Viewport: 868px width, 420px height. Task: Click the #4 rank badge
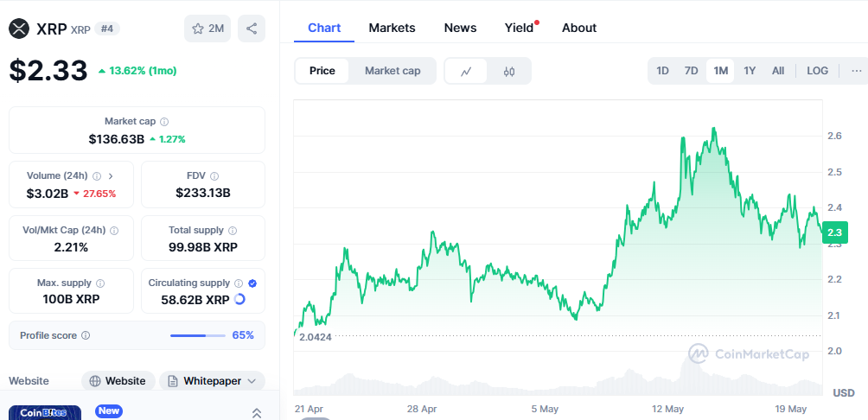tap(107, 29)
